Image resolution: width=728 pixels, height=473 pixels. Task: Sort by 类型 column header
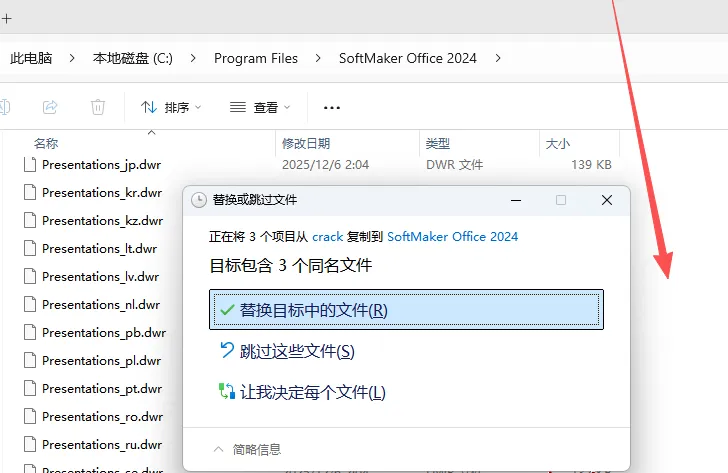pos(438,144)
